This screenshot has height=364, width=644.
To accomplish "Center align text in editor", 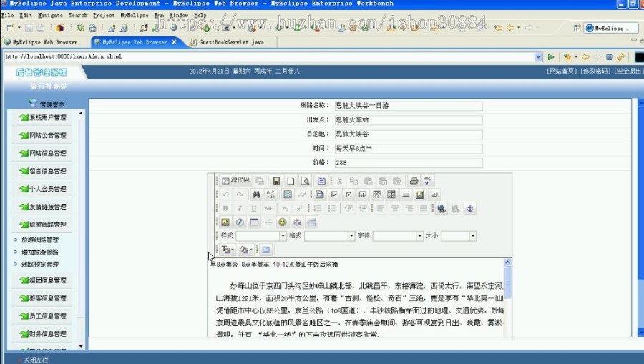I will point(395,209).
